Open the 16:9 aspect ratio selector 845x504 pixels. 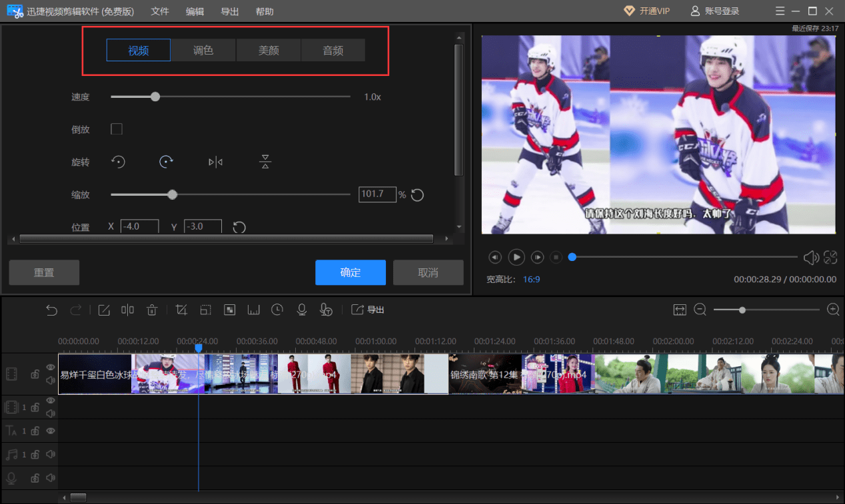click(x=531, y=280)
